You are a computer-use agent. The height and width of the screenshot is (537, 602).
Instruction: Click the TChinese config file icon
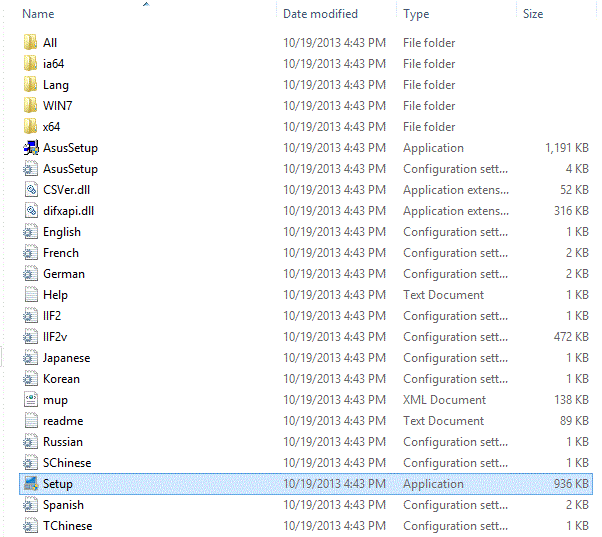point(31,525)
